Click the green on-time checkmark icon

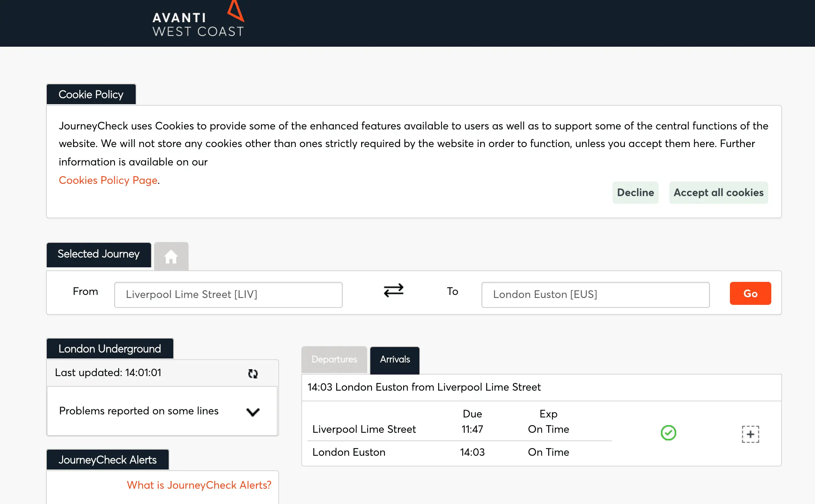[x=668, y=433]
